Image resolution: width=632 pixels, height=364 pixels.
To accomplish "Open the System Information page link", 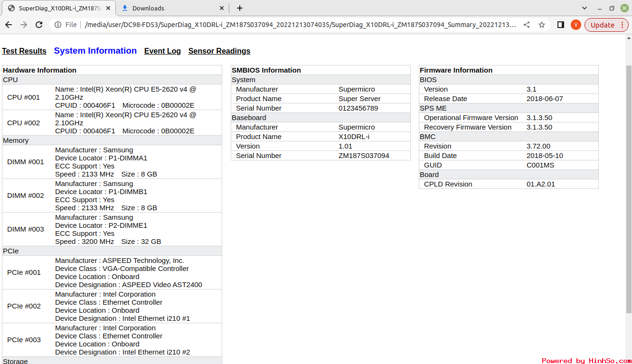I will (95, 51).
